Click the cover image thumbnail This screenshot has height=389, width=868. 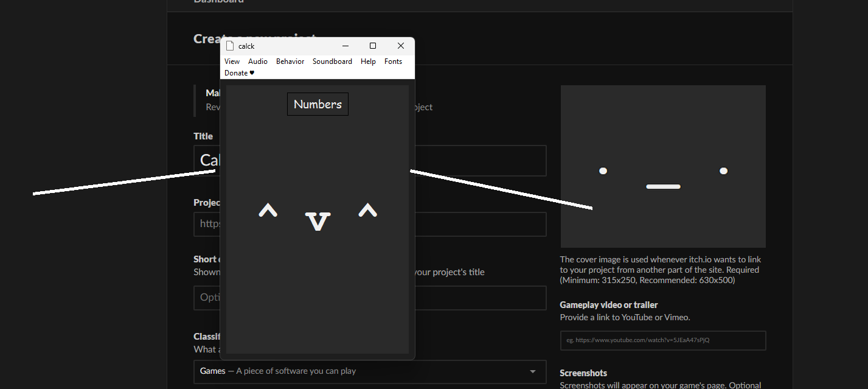[663, 166]
